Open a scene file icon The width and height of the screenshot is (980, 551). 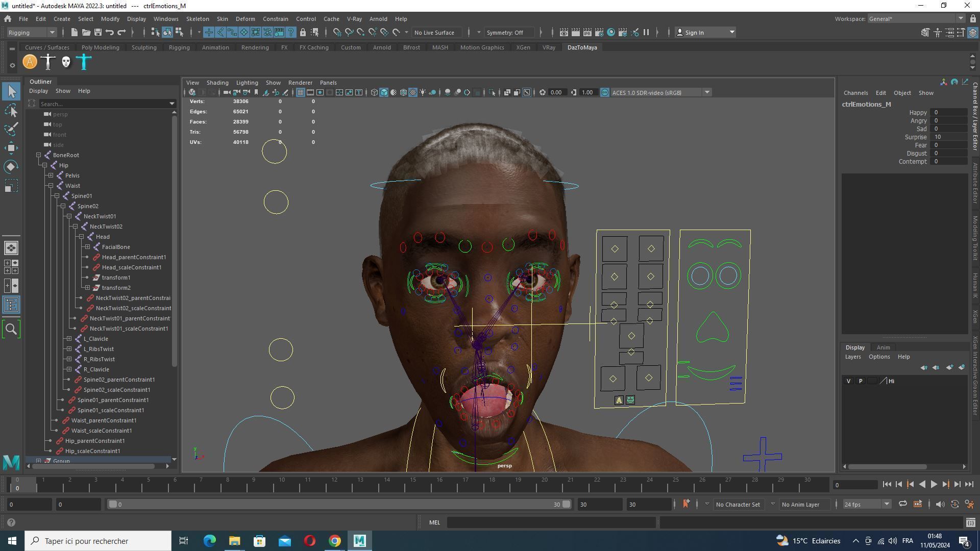(x=86, y=33)
